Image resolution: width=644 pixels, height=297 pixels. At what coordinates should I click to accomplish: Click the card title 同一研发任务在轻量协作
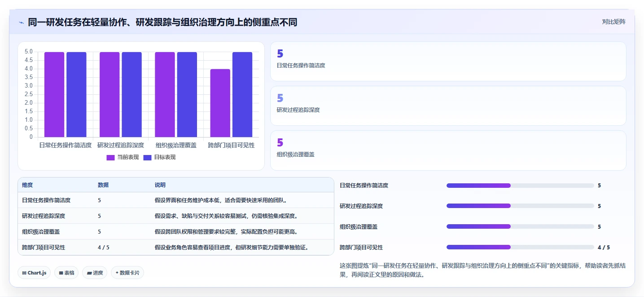pos(162,22)
